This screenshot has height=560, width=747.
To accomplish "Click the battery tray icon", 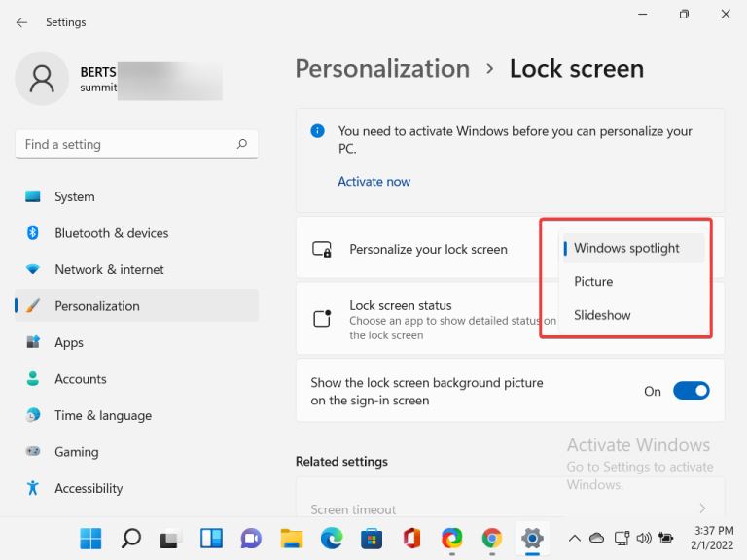I will coord(666,538).
